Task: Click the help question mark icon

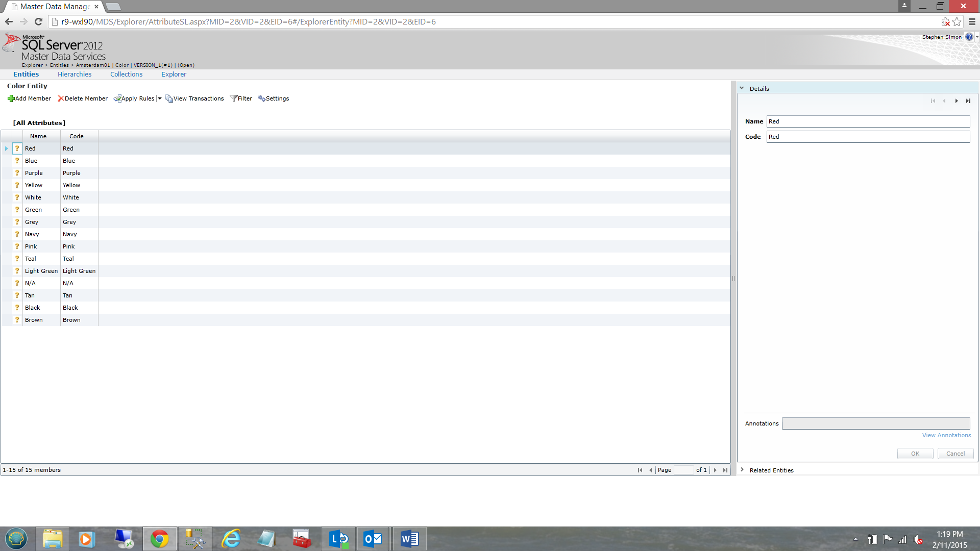Action: 969,37
